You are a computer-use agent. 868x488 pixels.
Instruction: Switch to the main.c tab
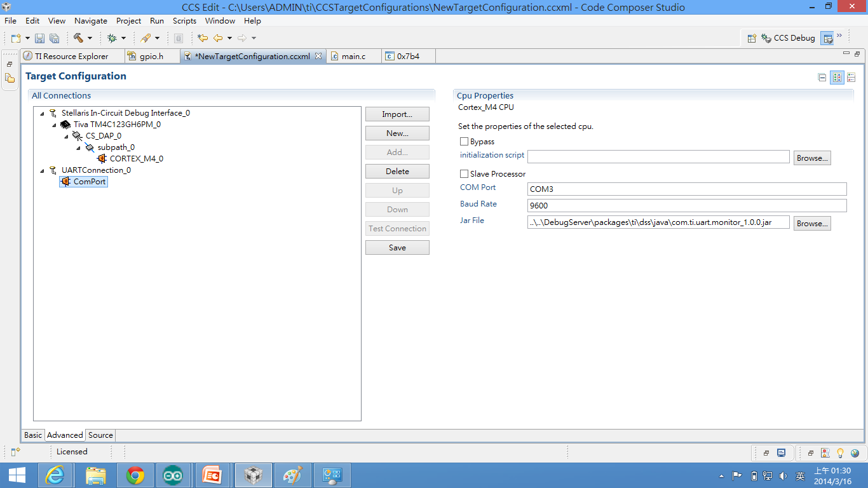pos(354,56)
